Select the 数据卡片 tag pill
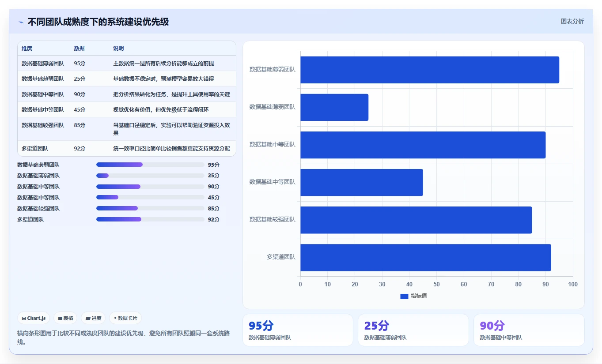Viewport: 602px width, 364px height. click(x=125, y=318)
